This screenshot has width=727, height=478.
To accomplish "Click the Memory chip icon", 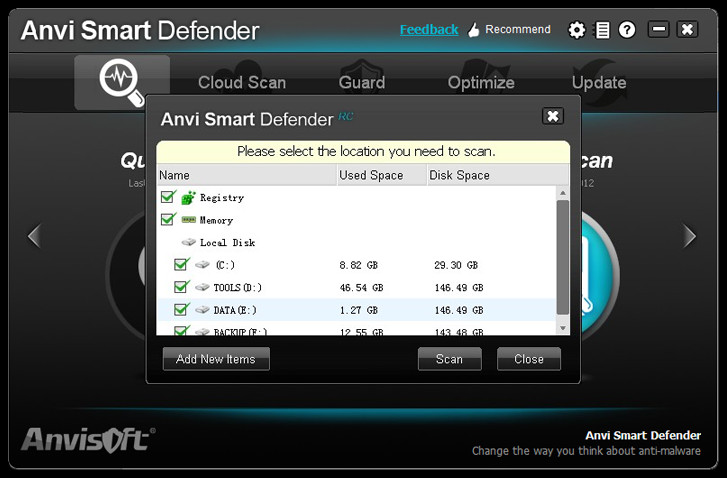I will click(x=188, y=219).
